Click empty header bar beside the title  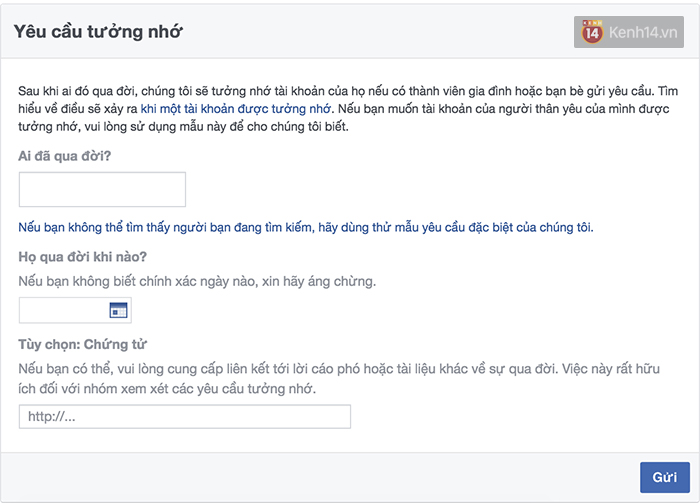click(x=377, y=32)
